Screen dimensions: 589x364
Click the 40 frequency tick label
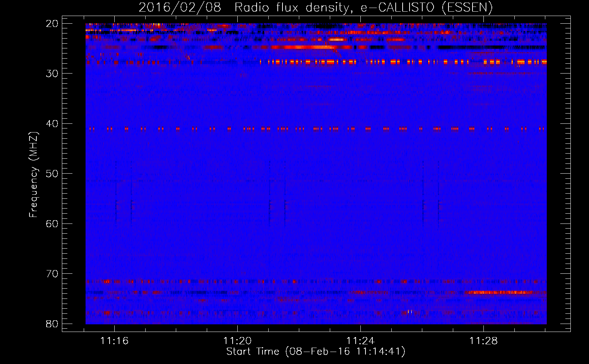[52, 124]
